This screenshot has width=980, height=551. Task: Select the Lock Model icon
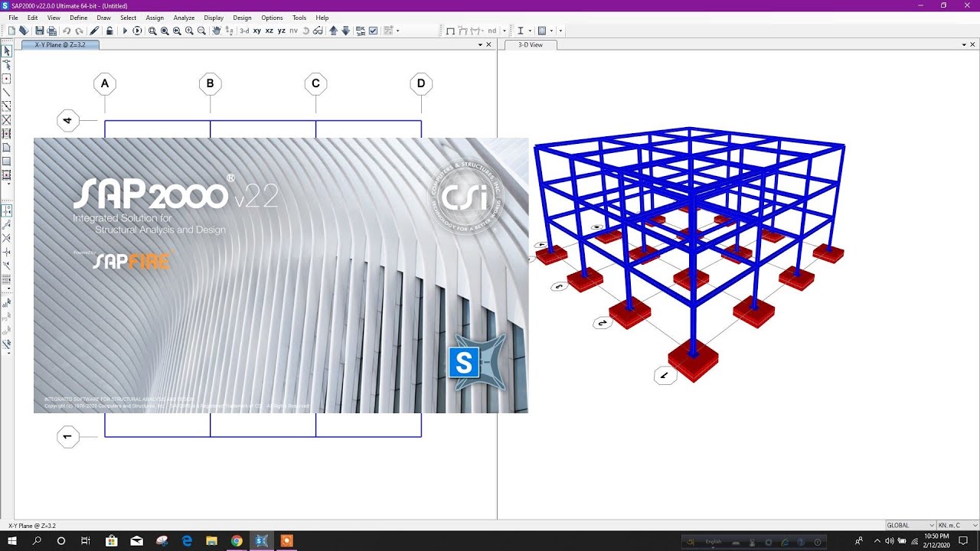pyautogui.click(x=110, y=31)
